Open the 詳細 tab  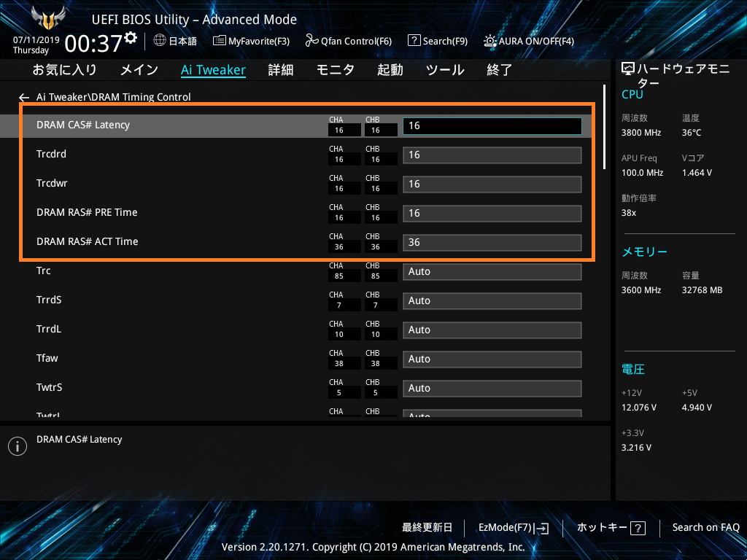pyautogui.click(x=281, y=70)
